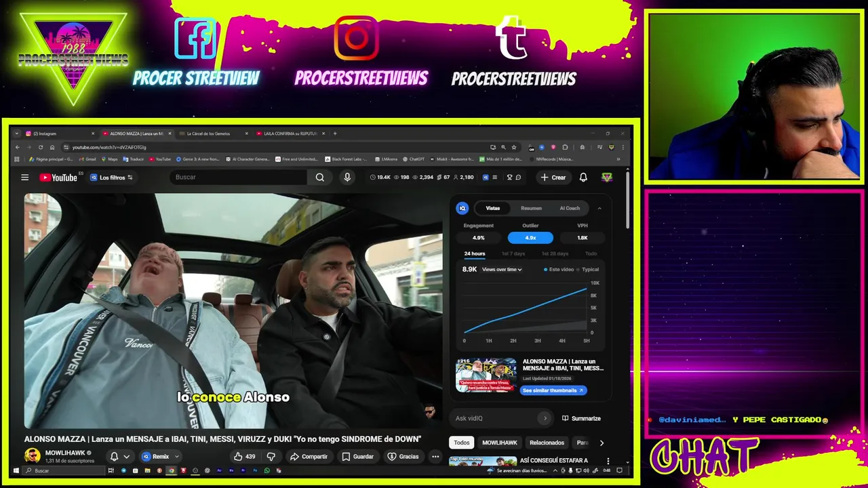Open MOWLIHAWK channel avatar

click(x=32, y=456)
